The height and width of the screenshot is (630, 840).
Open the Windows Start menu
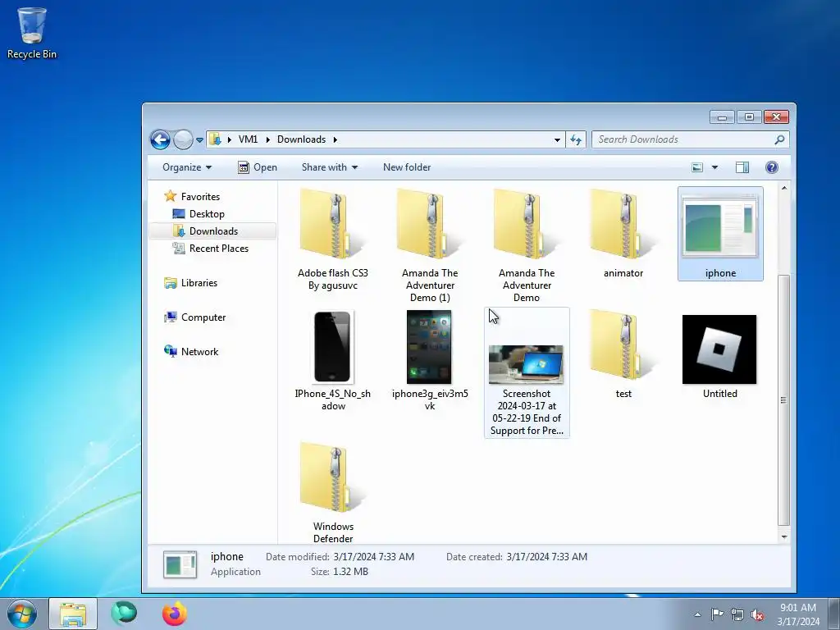(22, 614)
